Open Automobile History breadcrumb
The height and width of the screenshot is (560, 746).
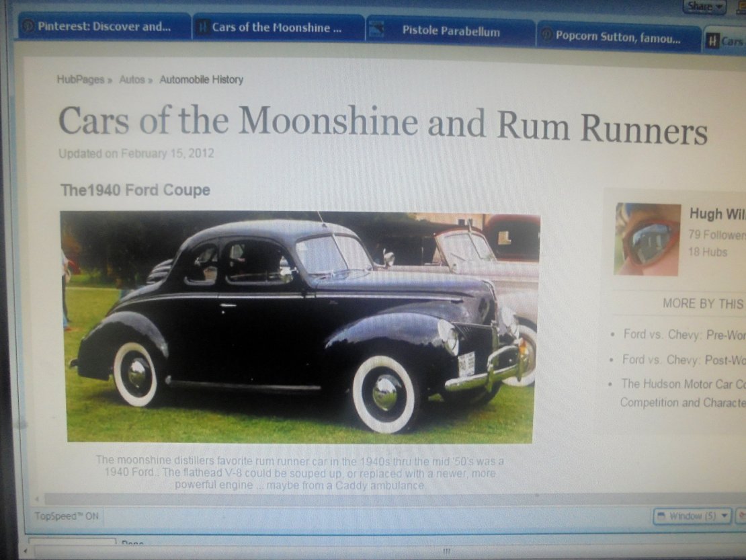tap(201, 79)
